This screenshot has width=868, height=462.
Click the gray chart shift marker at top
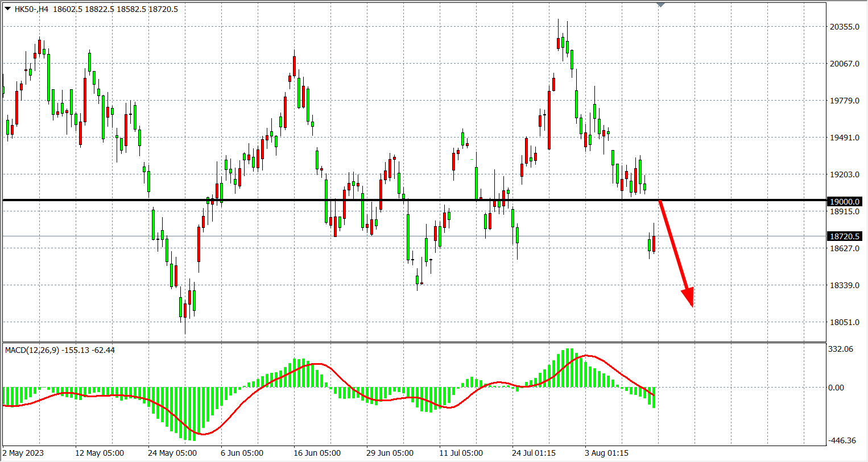click(660, 5)
